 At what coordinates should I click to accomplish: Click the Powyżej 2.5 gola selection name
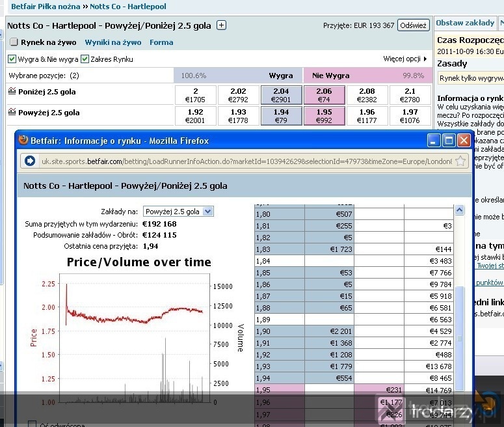pyautogui.click(x=49, y=113)
